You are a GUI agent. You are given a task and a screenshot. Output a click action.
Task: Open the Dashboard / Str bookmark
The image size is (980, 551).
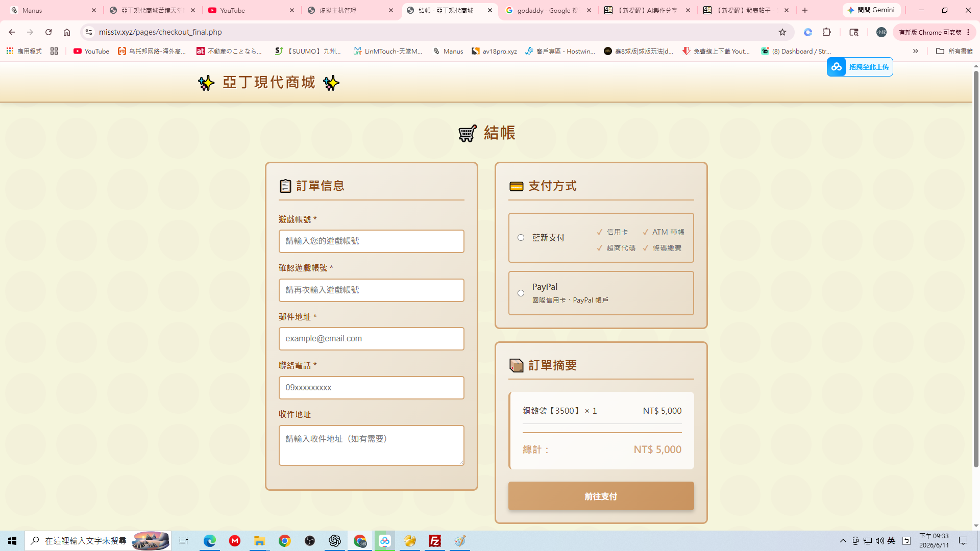click(796, 51)
